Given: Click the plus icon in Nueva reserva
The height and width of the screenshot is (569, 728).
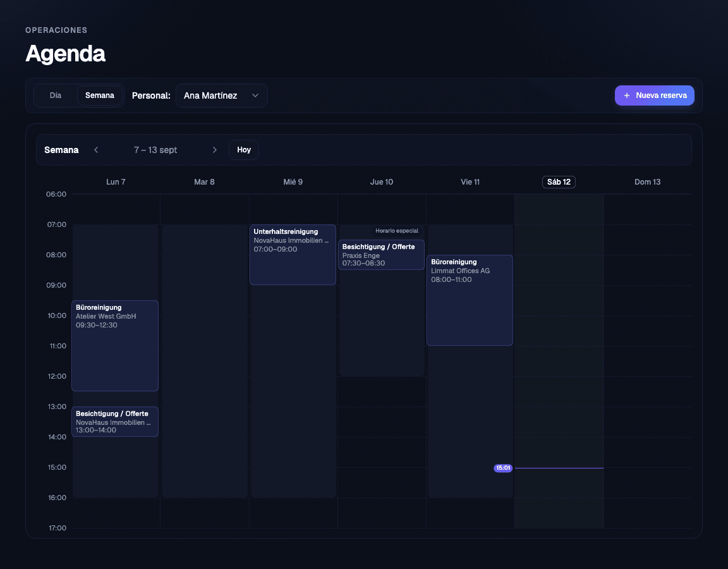Looking at the screenshot, I should point(627,95).
